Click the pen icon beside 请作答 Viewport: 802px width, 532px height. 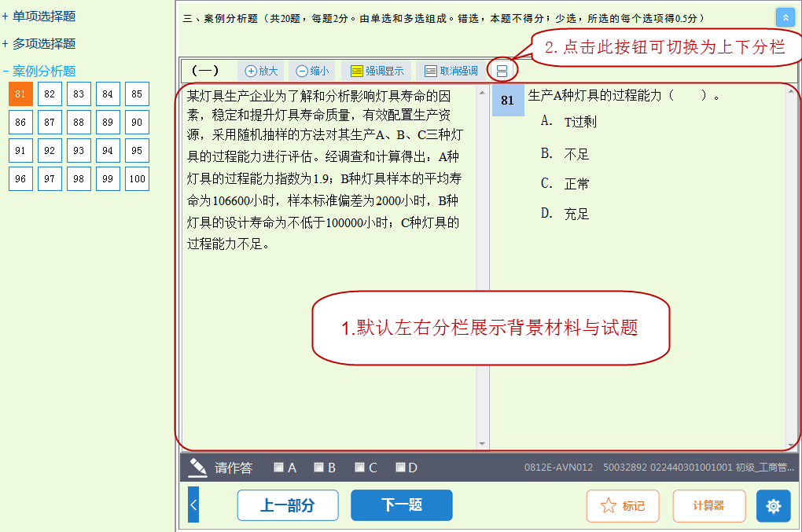(198, 466)
